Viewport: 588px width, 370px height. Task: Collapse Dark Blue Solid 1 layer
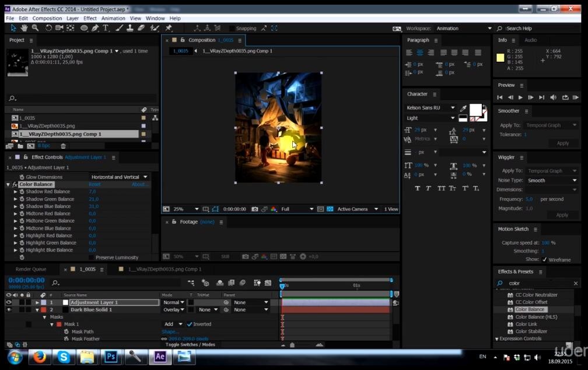point(37,310)
